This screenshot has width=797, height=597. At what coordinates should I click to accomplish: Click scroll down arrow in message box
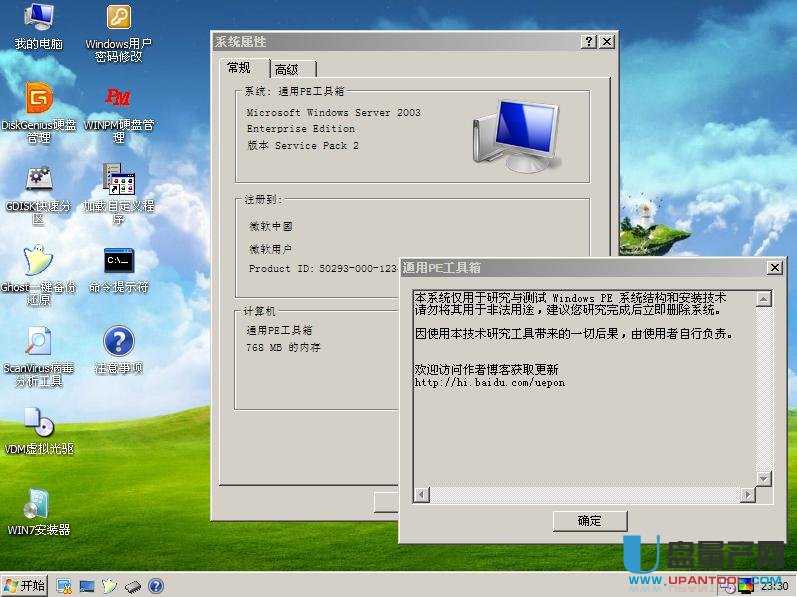[x=763, y=478]
